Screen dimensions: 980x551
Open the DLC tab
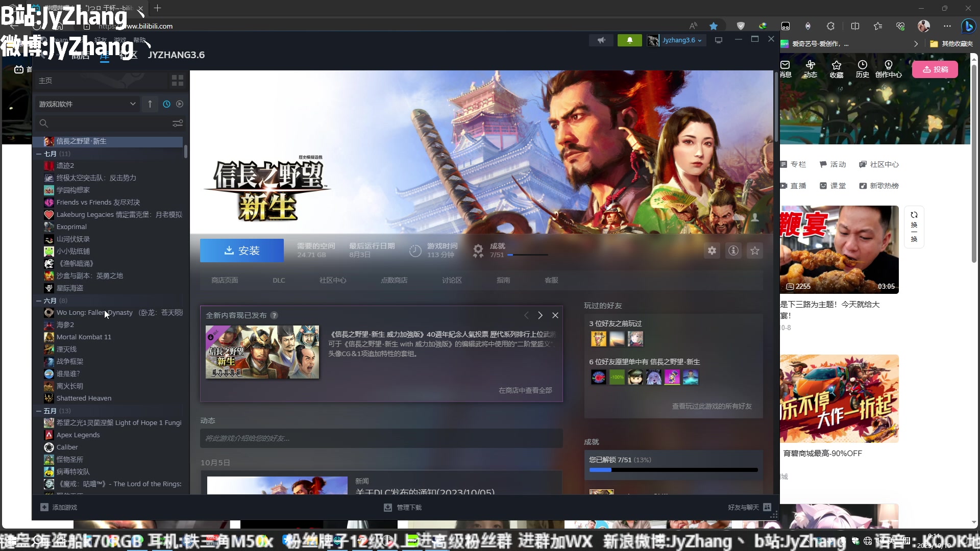[279, 280]
